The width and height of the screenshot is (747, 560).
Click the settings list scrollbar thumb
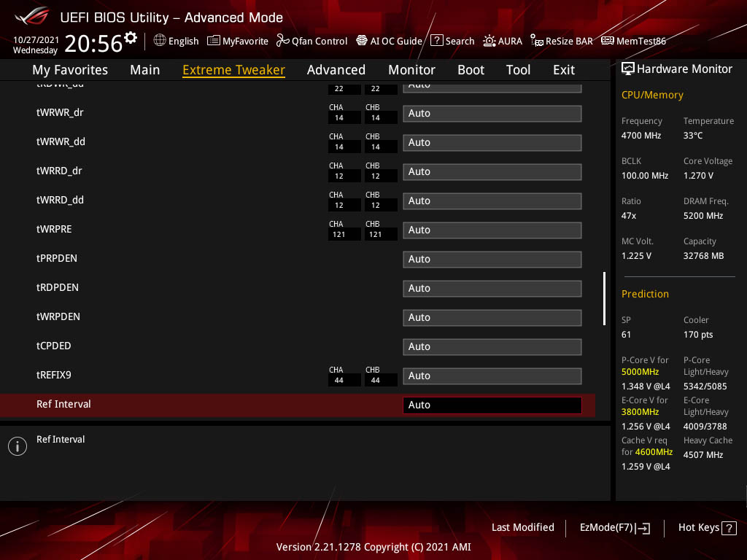(604, 298)
